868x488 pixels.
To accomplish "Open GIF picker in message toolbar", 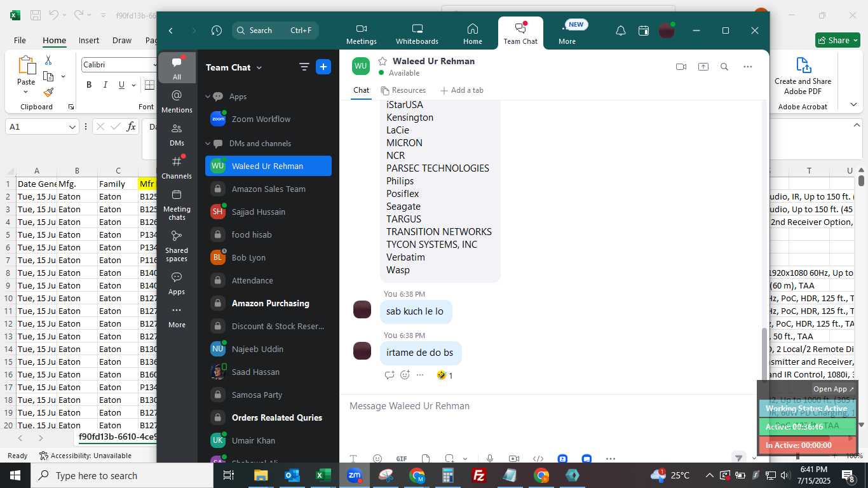I will click(x=402, y=459).
